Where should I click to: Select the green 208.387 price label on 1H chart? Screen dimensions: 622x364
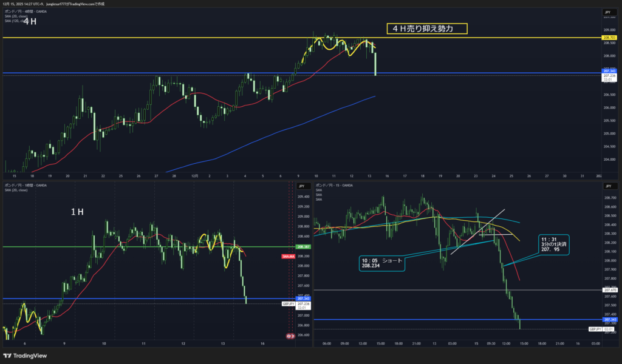click(303, 247)
